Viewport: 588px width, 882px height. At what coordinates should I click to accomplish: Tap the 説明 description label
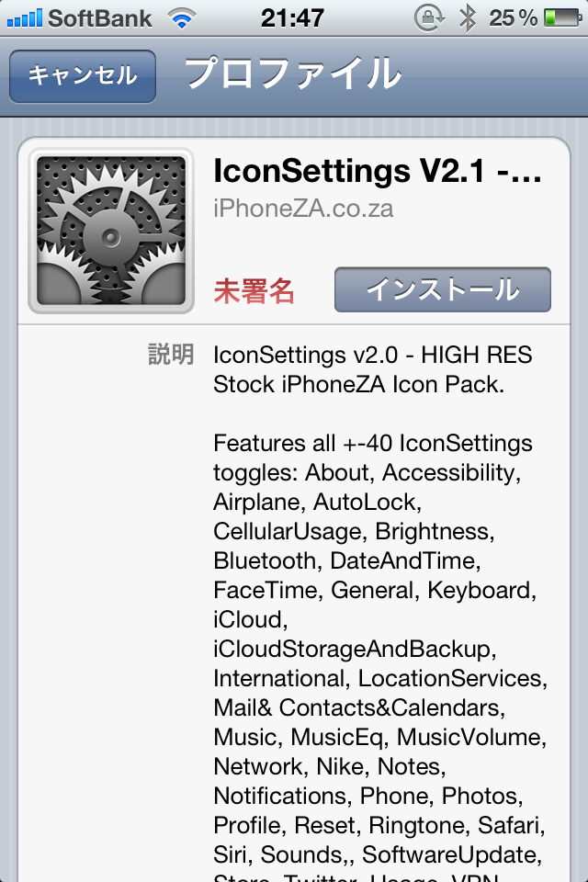tap(171, 355)
